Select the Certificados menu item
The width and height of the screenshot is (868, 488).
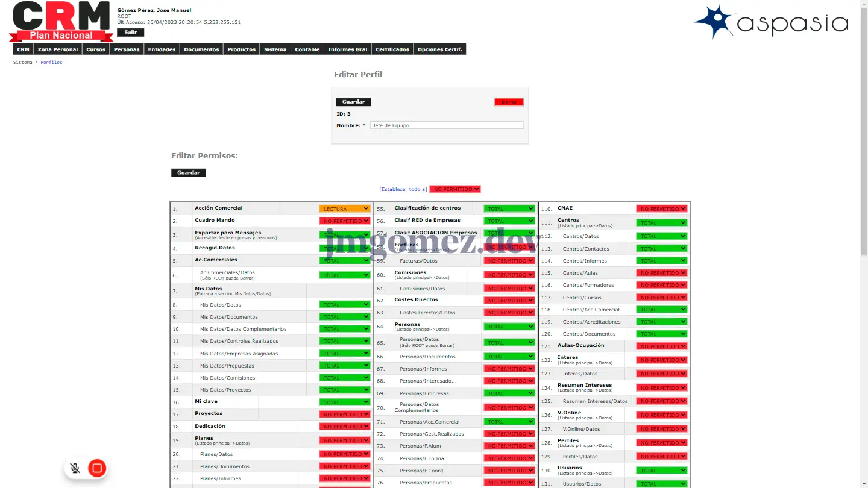pos(392,49)
